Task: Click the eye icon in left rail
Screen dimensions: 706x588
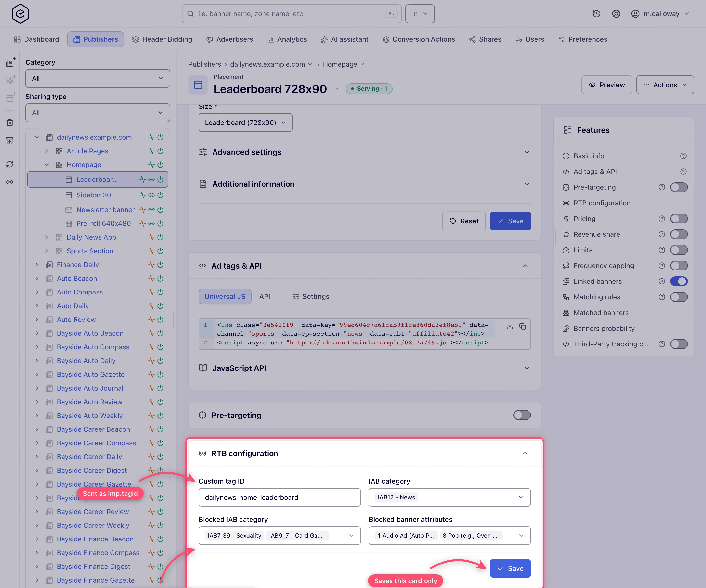Action: (x=10, y=182)
